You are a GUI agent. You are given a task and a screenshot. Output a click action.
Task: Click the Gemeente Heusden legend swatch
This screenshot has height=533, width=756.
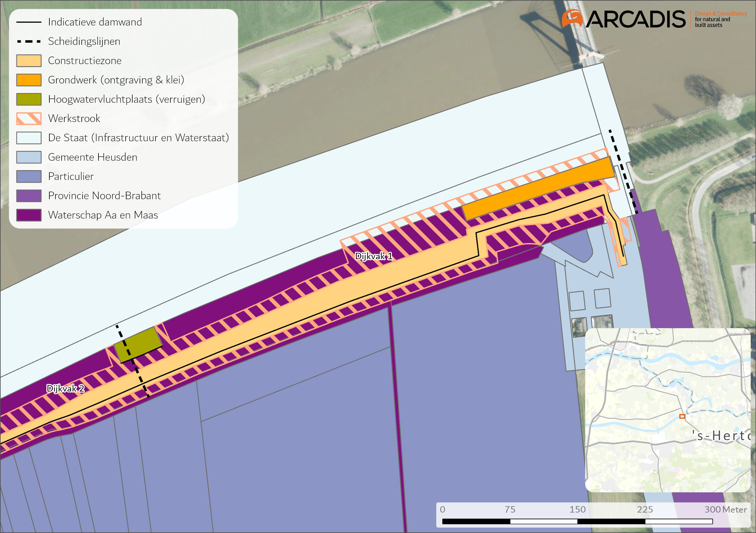coord(29,157)
